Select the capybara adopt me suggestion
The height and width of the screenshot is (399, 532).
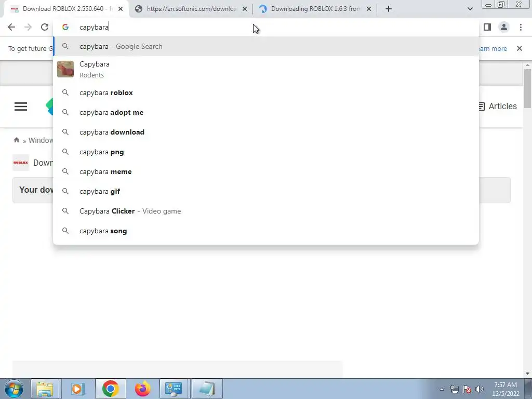[x=266, y=112]
